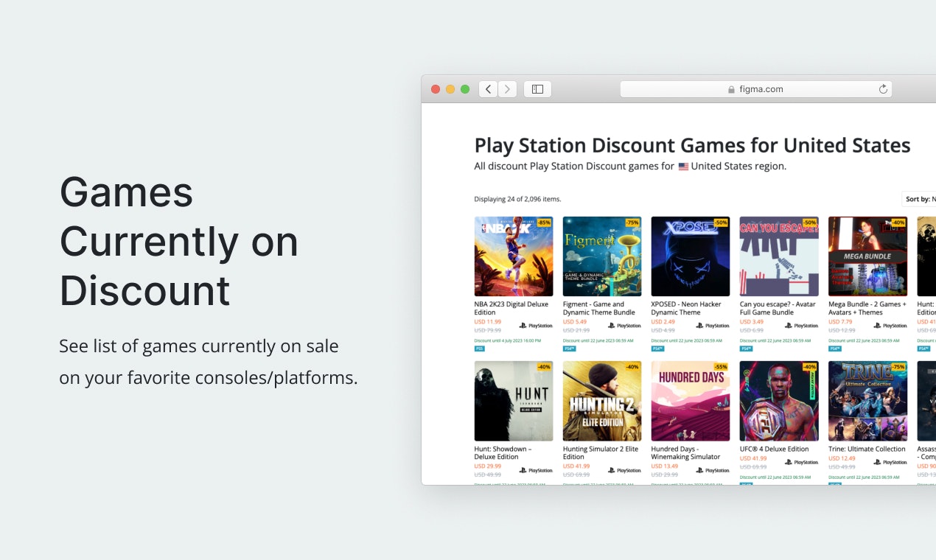Select the USD 5.49 price of Figment
The width and height of the screenshot is (936, 560).
pos(575,321)
